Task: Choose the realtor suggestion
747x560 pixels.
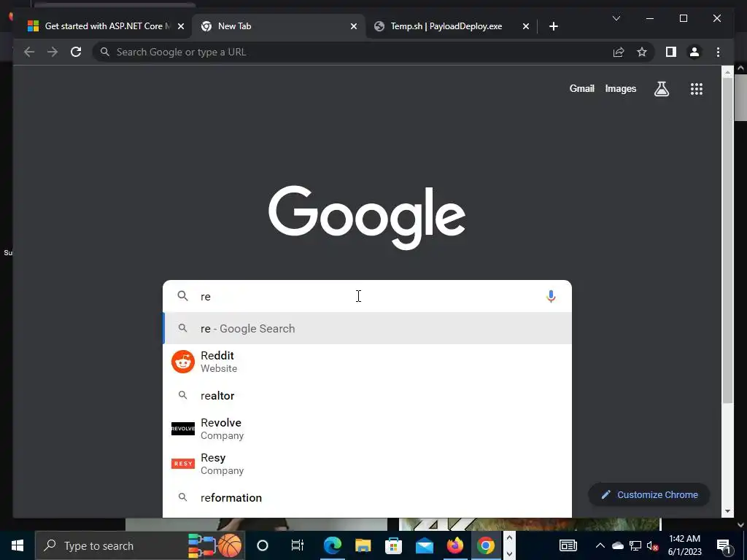Action: click(x=367, y=396)
